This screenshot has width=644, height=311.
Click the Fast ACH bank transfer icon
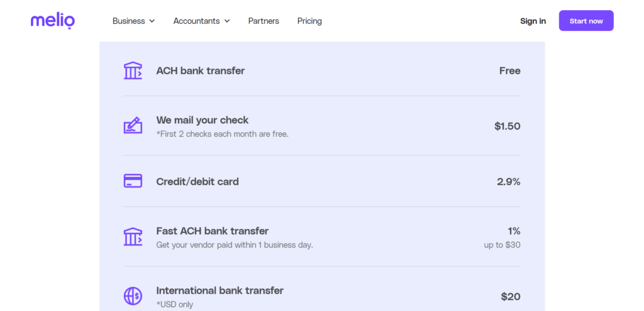coord(133,237)
